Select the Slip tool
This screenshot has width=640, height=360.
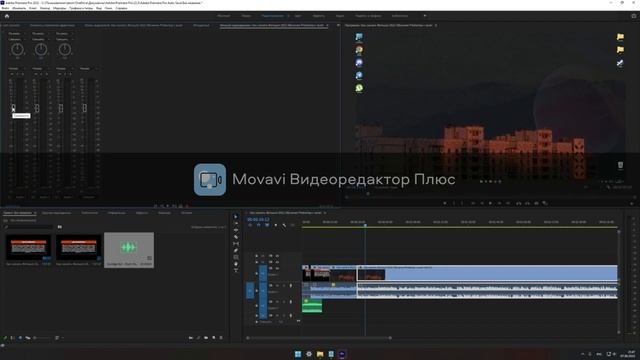pos(236,244)
